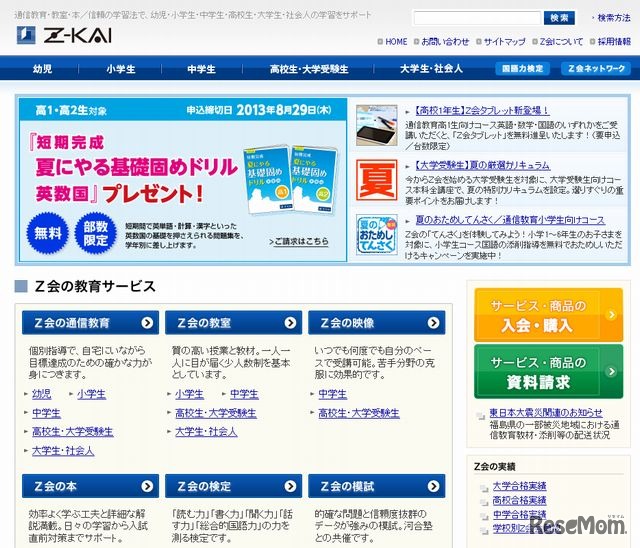Open the Z会の検定 header
The height and width of the screenshot is (548, 640).
(233, 486)
